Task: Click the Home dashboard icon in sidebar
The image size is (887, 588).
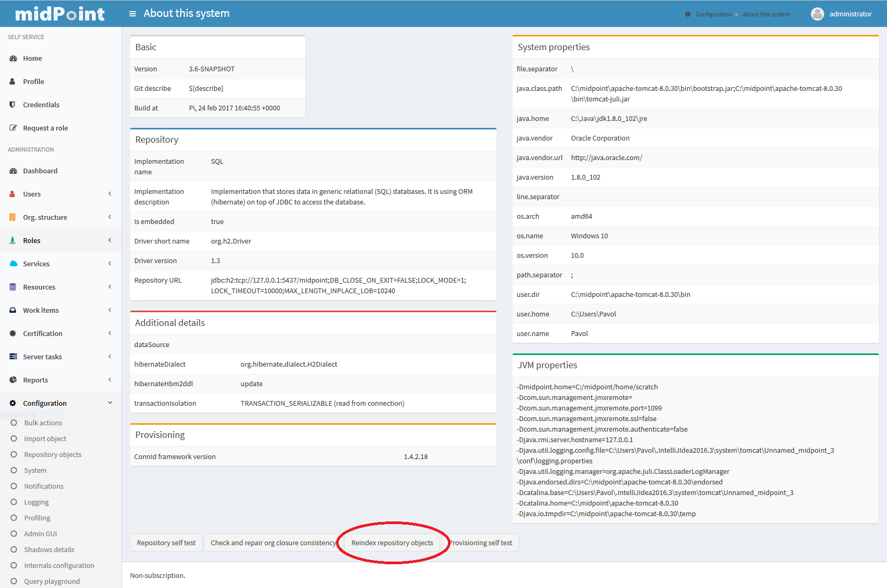Action: click(x=13, y=59)
